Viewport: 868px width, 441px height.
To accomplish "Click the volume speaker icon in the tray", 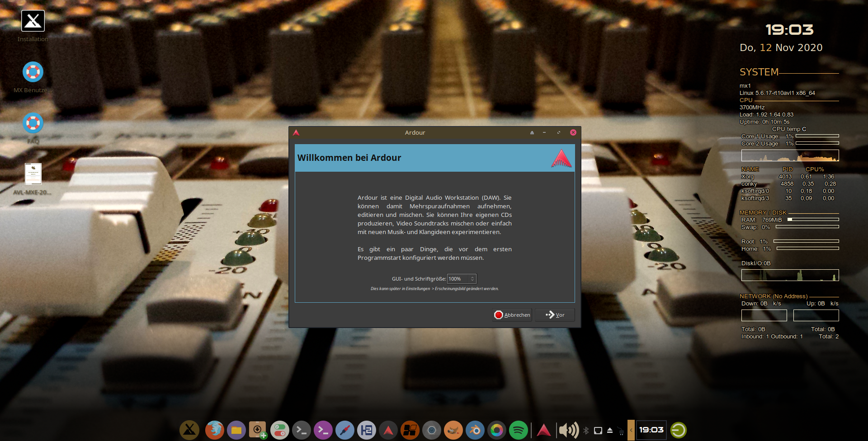I will (568, 430).
